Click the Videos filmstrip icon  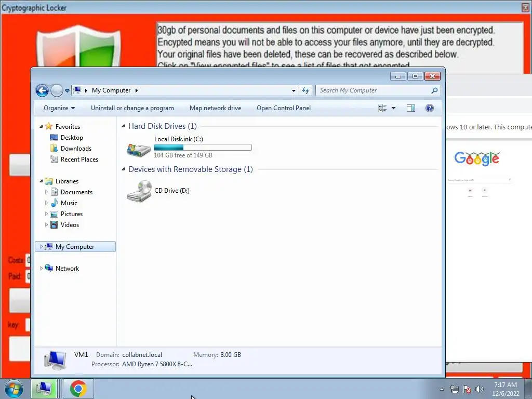tap(54, 224)
